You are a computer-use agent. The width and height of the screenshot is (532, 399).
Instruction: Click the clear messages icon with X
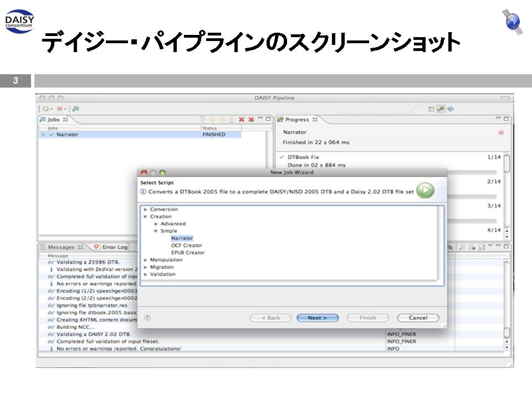[472, 247]
